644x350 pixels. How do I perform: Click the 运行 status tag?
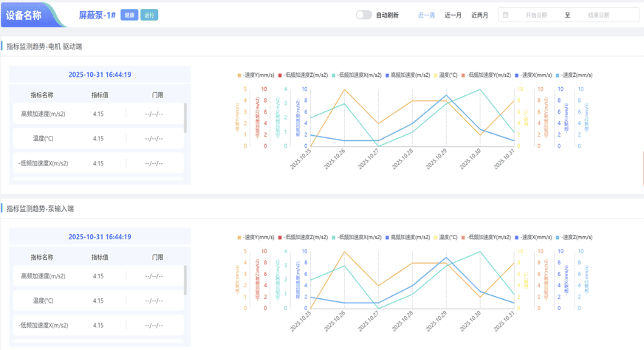coord(149,15)
